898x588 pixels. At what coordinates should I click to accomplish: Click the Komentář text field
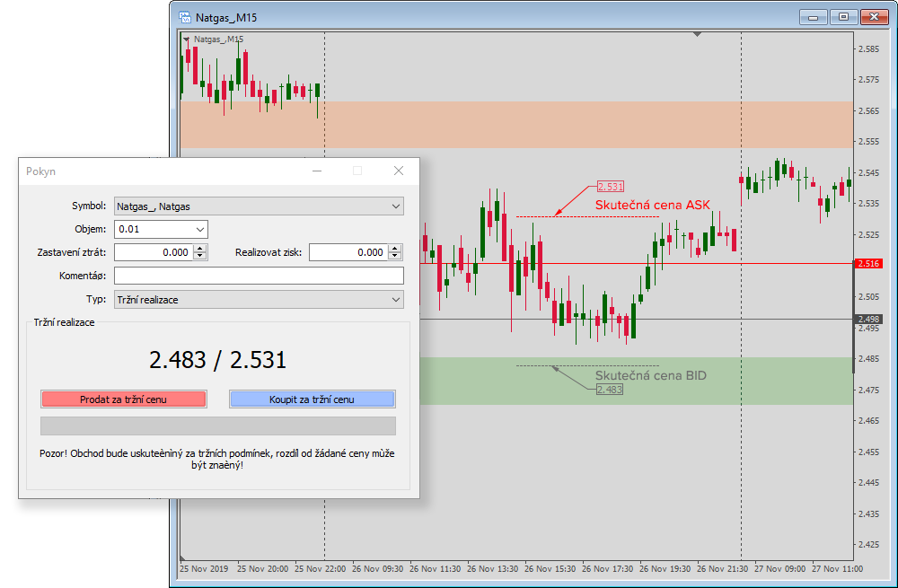[x=259, y=276]
